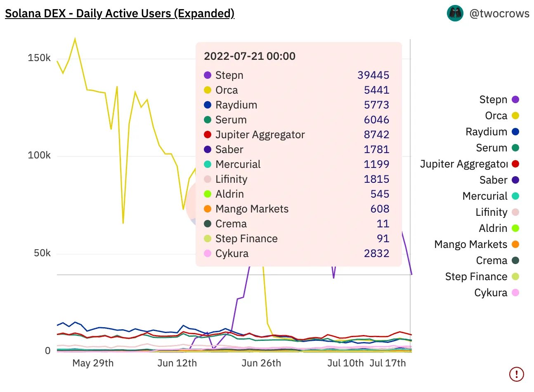Viewport: 534px width, 392px height.
Task: Click the orange Mango Markets legend dot
Action: (x=515, y=244)
